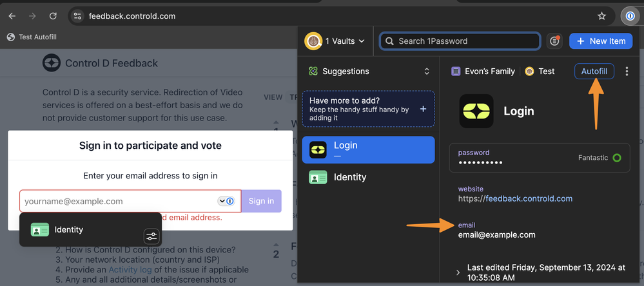Copy the email@example.com value

[496, 235]
